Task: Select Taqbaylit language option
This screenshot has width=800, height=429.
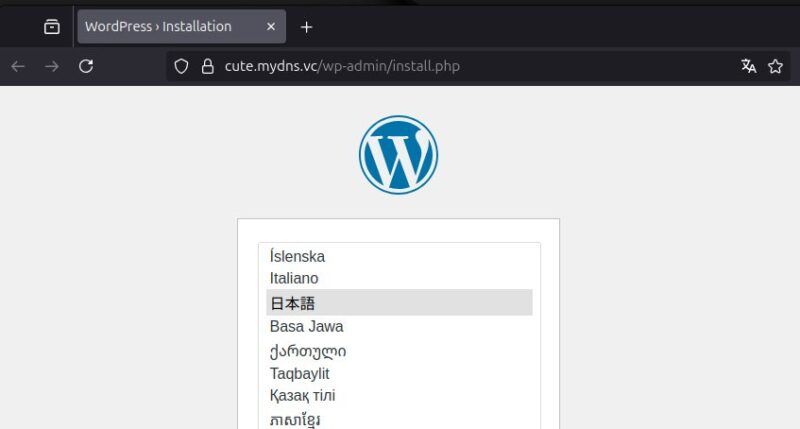Action: tap(399, 373)
